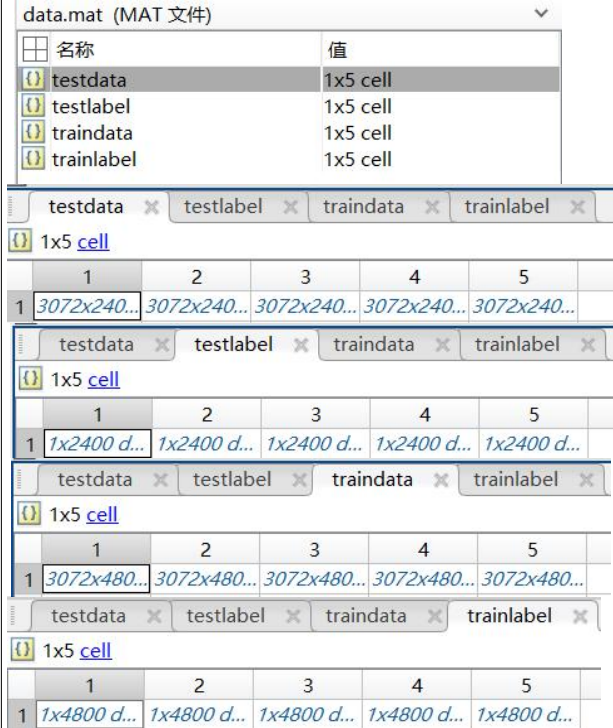
Task: Click the traindata cell array icon in the list
Action: [34, 132]
